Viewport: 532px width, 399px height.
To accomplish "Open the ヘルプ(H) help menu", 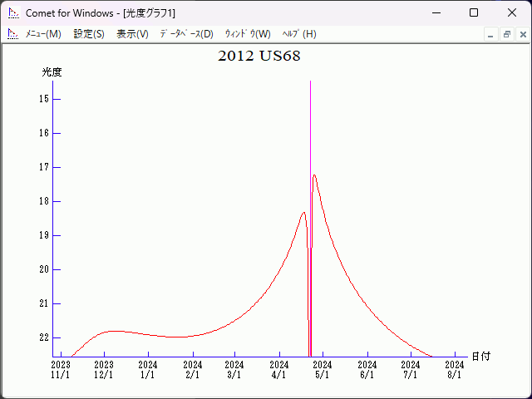I will tap(299, 34).
